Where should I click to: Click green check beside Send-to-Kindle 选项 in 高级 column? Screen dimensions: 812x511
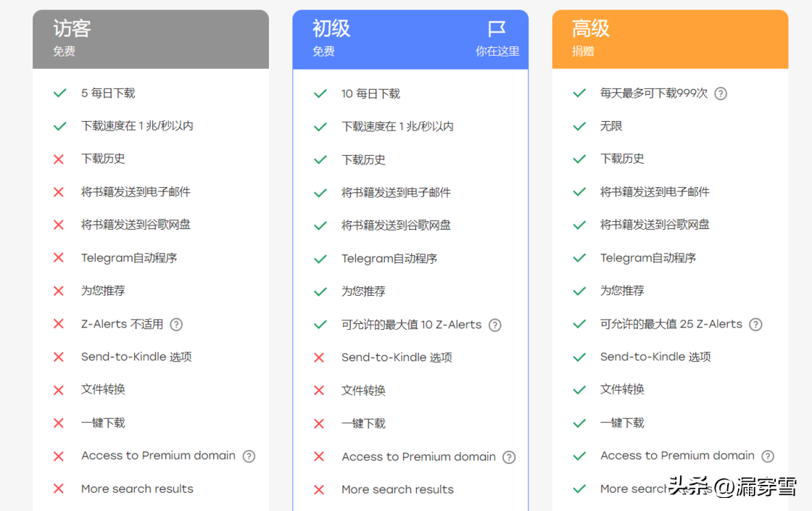[x=579, y=357]
